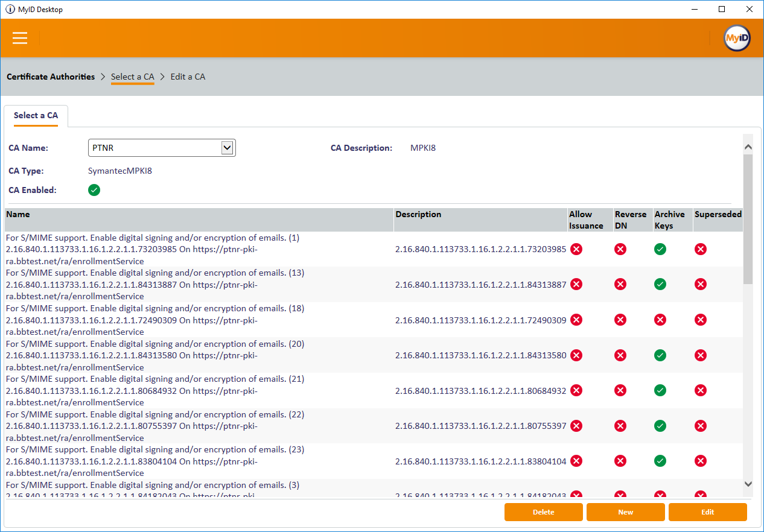This screenshot has width=764, height=532.
Task: Click Archive Keys check for row (1)
Action: pos(660,249)
